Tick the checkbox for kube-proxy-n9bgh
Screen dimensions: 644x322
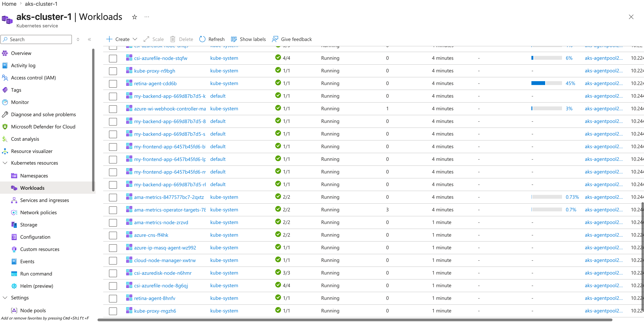click(x=113, y=71)
